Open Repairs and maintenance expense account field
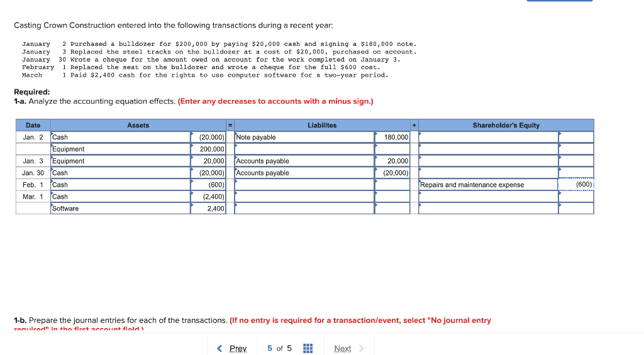Screen dimensions: 644x355 tap(488, 185)
